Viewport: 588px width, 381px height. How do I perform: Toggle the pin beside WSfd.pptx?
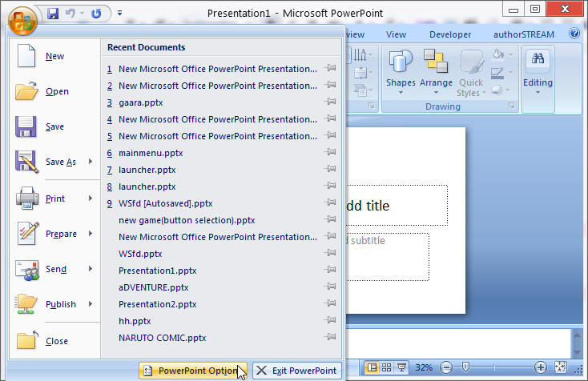tap(330, 253)
